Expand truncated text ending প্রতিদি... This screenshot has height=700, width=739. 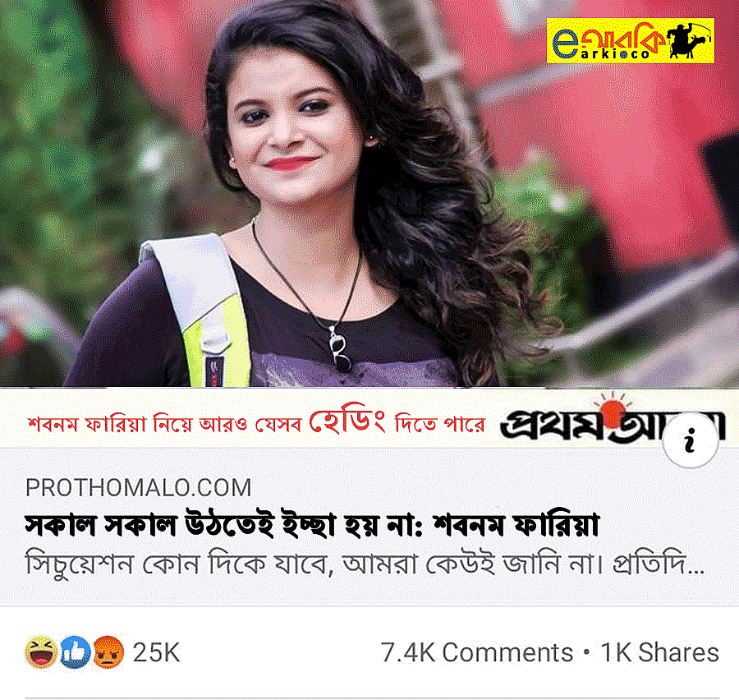pos(659,564)
